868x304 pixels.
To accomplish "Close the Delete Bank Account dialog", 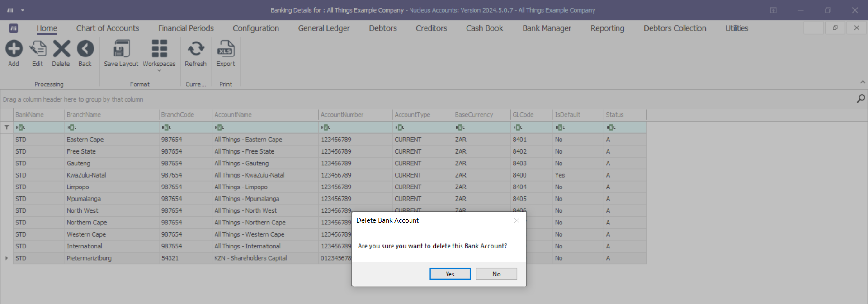I will (517, 220).
